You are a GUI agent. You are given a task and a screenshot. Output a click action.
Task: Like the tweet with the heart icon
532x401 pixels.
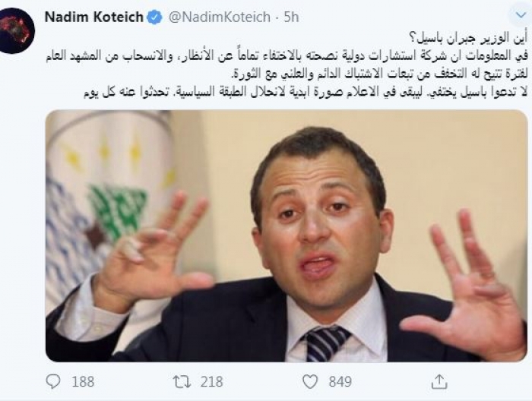click(310, 382)
